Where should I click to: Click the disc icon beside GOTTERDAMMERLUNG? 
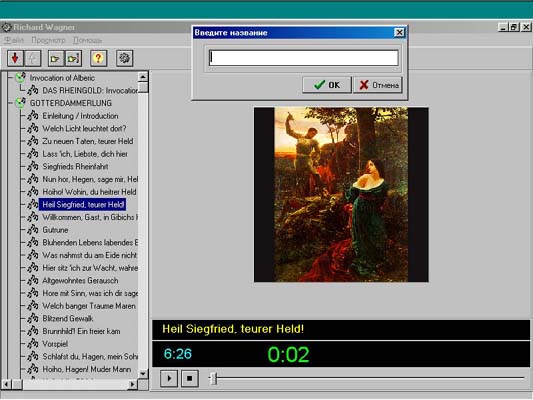(x=20, y=103)
